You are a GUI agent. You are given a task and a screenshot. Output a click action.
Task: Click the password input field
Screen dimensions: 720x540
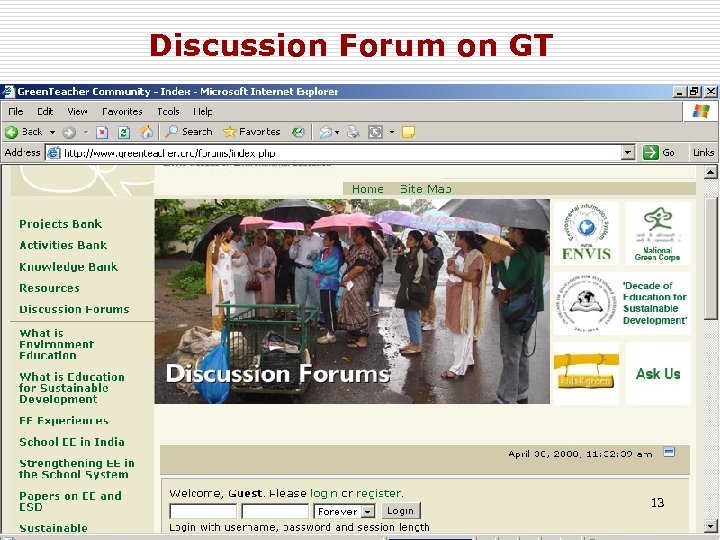coord(275,511)
